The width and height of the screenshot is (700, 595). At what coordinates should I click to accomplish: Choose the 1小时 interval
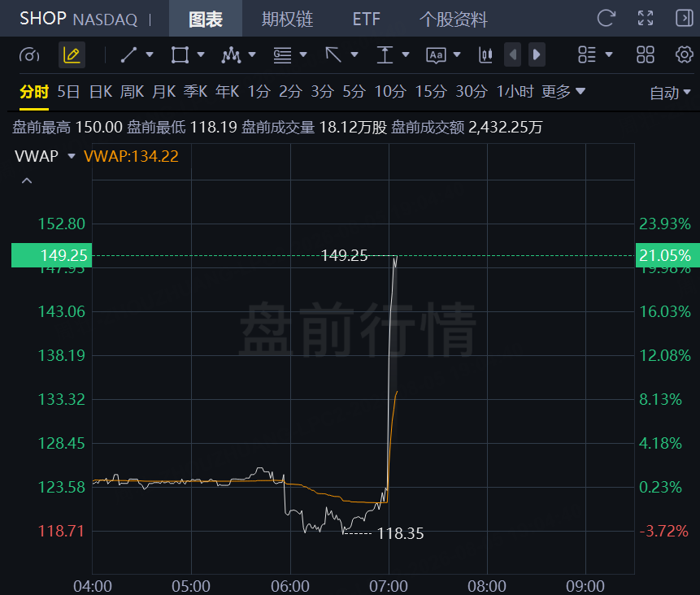pos(515,92)
